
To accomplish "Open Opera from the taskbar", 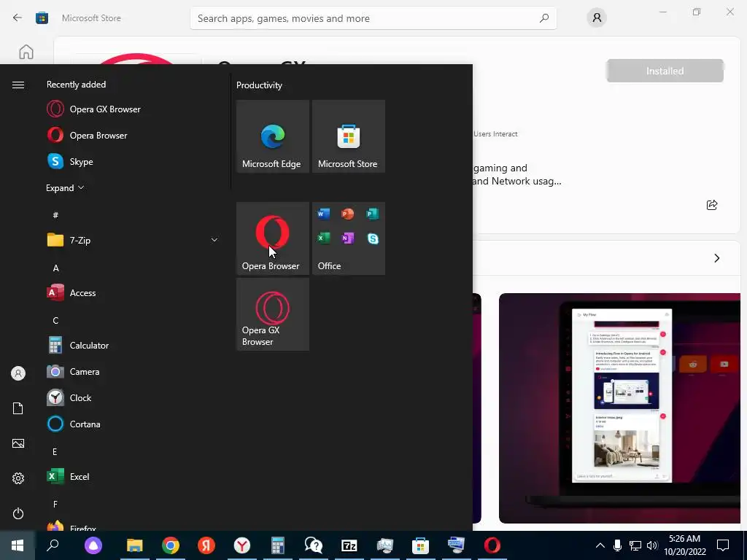I will [x=492, y=545].
